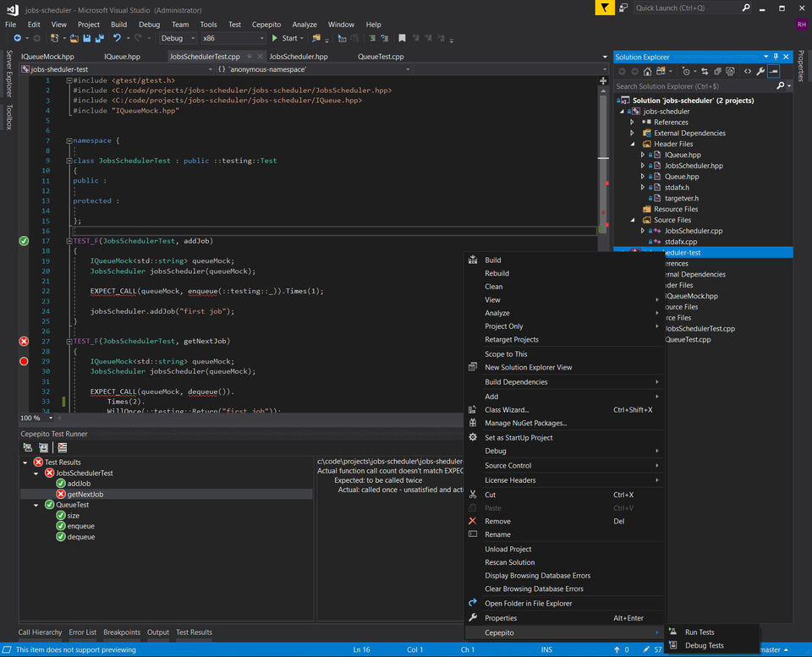This screenshot has height=657, width=812.
Task: Select JobsScheduler.cpp in Solution Explorer
Action: coord(693,231)
